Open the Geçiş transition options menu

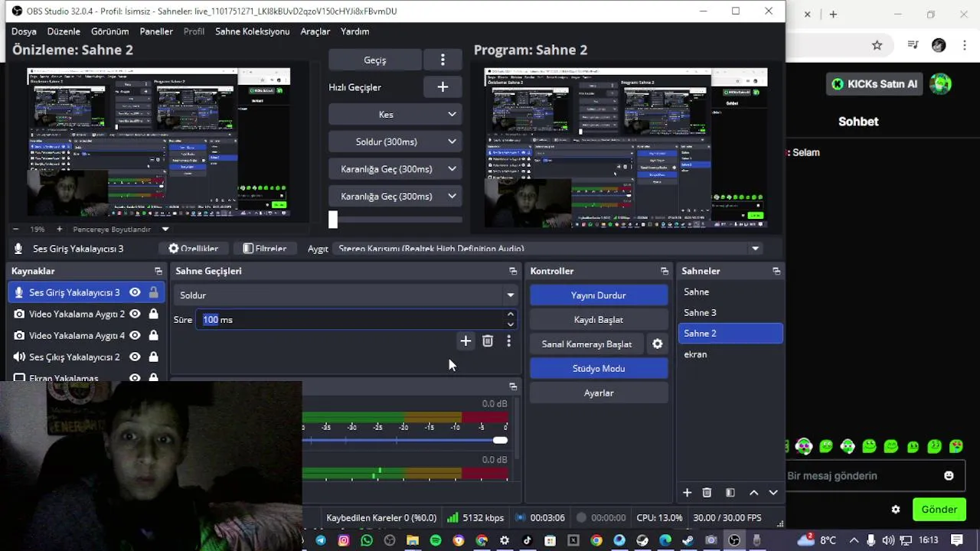click(x=443, y=60)
